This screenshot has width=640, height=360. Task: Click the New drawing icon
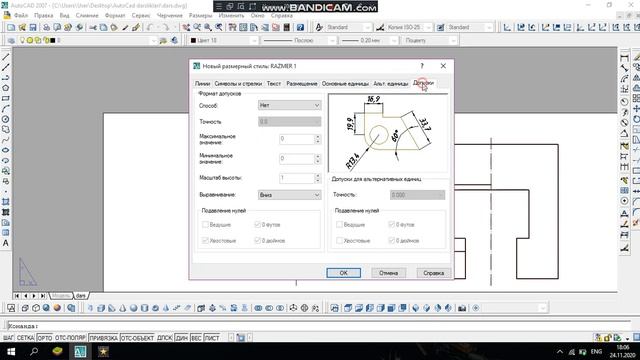click(11, 27)
